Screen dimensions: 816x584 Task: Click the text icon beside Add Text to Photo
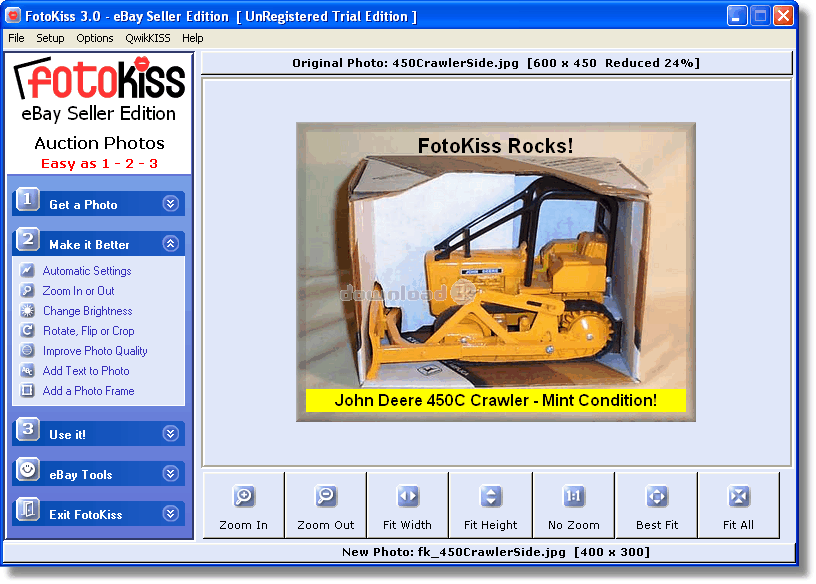pyautogui.click(x=27, y=371)
